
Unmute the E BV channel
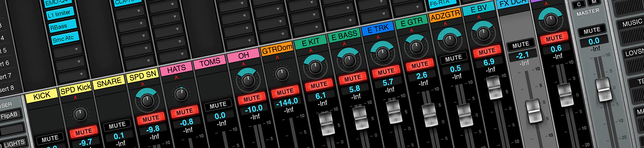click(x=487, y=51)
